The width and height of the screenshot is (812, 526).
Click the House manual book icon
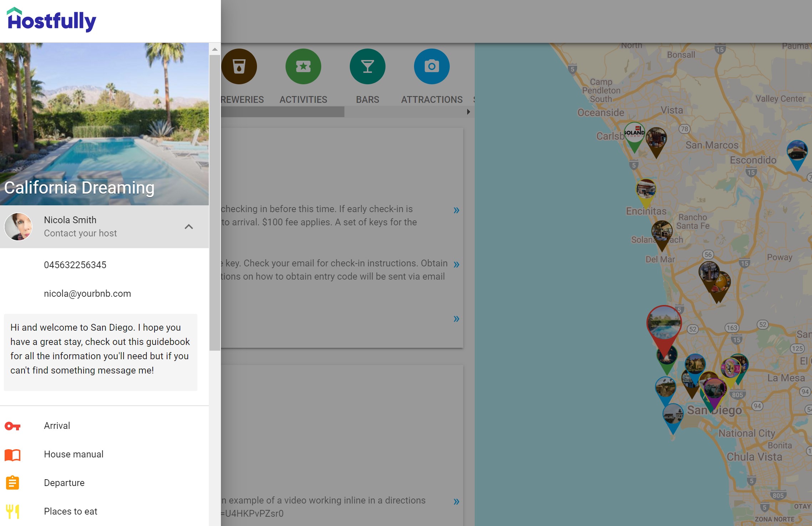12,455
